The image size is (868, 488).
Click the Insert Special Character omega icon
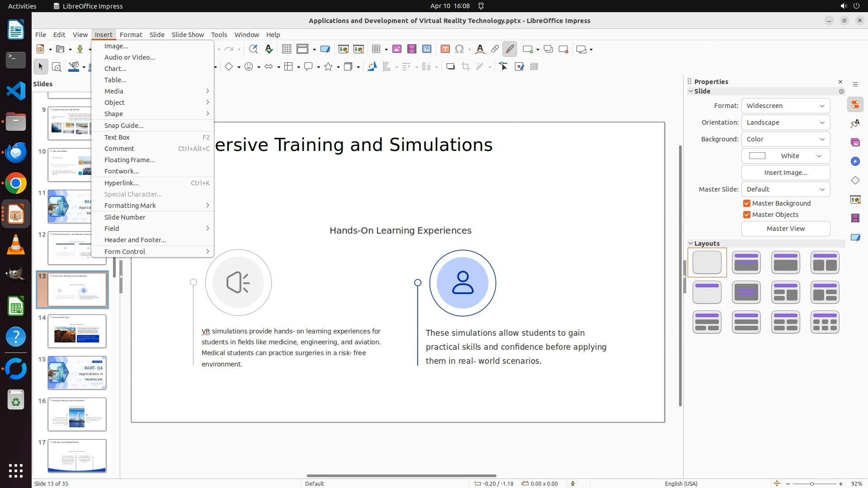click(x=459, y=49)
